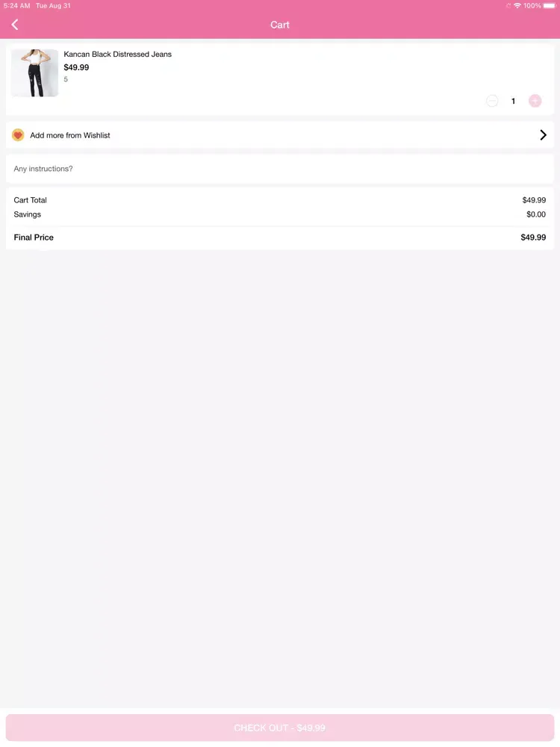Tap the wishlist heart icon
The width and height of the screenshot is (560, 747).
point(19,135)
